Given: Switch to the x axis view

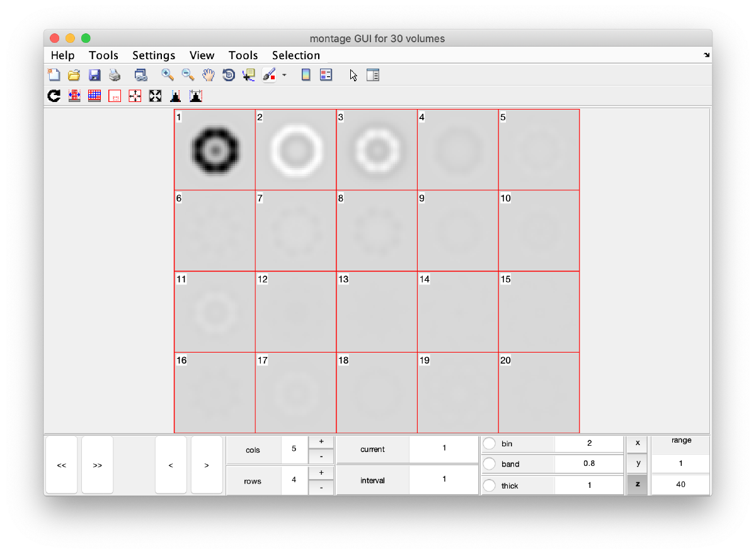Looking at the screenshot, I should 636,443.
